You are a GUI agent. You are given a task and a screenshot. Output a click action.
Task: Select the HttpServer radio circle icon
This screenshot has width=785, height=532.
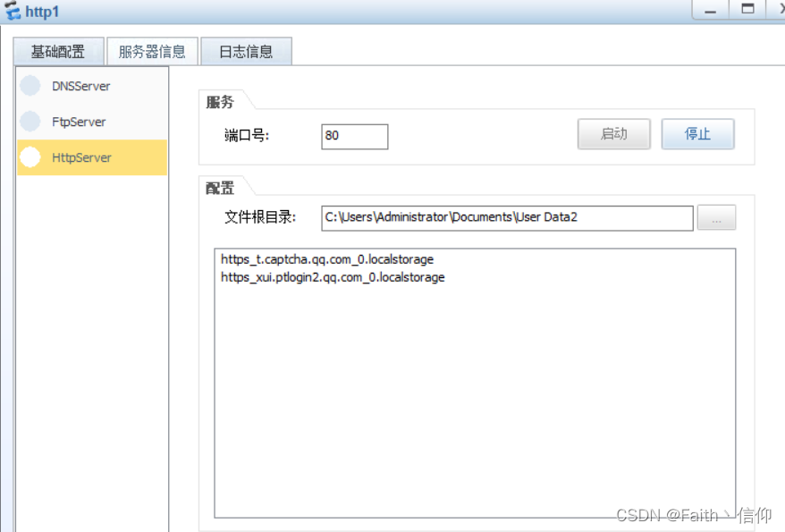pyautogui.click(x=30, y=157)
